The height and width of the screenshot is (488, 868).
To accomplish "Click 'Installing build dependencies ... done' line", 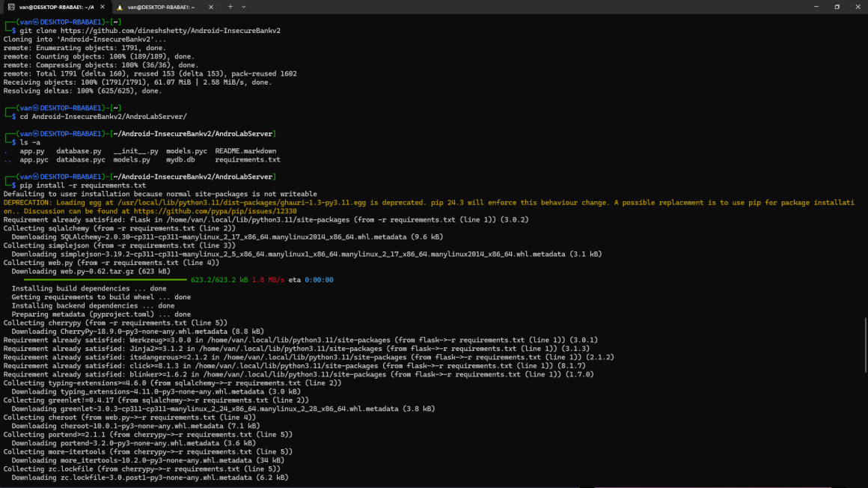I will click(89, 289).
